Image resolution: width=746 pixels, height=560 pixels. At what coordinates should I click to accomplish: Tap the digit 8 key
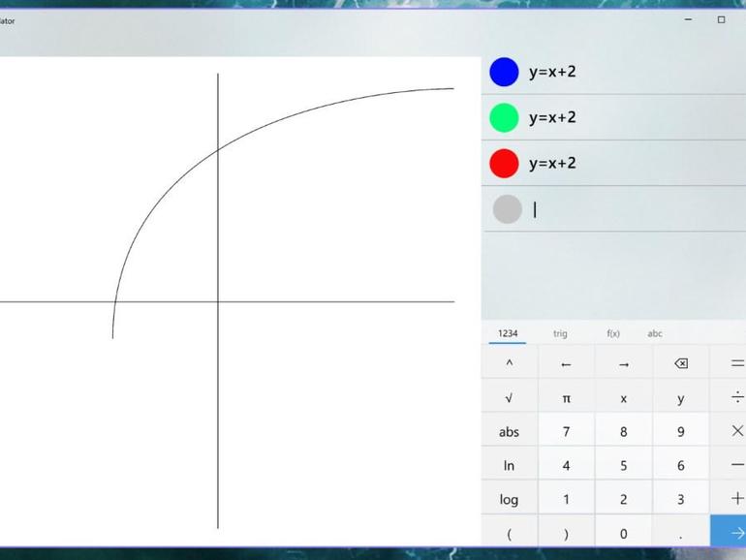click(624, 431)
